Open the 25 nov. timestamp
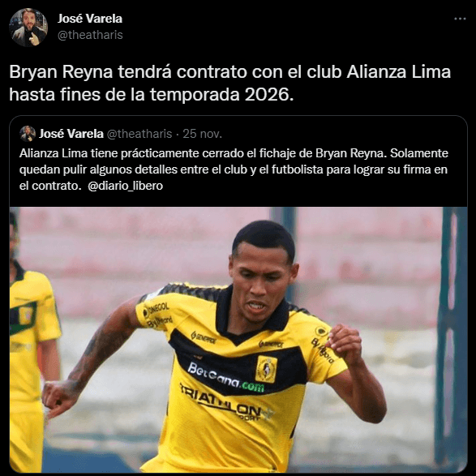This screenshot has width=476, height=476. click(202, 134)
